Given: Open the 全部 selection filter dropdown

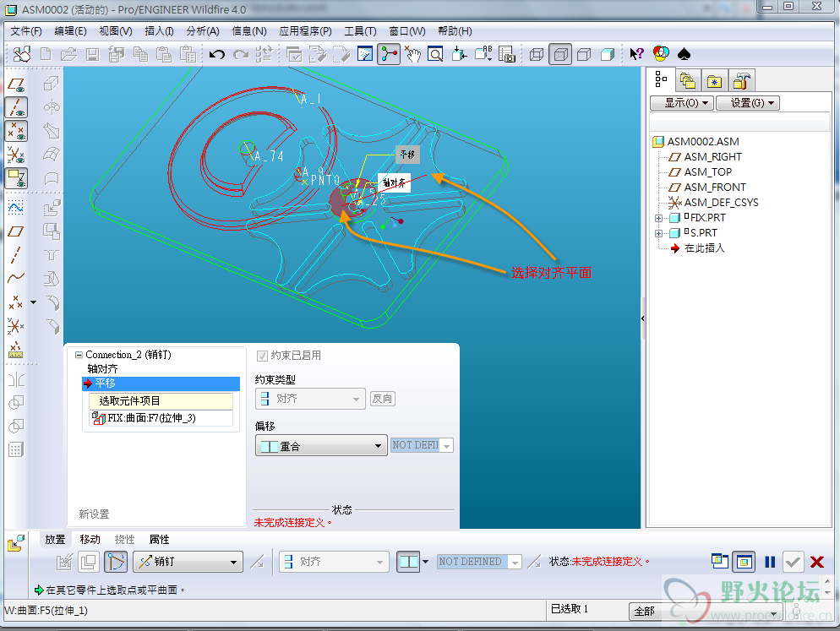Looking at the screenshot, I should 705,612.
